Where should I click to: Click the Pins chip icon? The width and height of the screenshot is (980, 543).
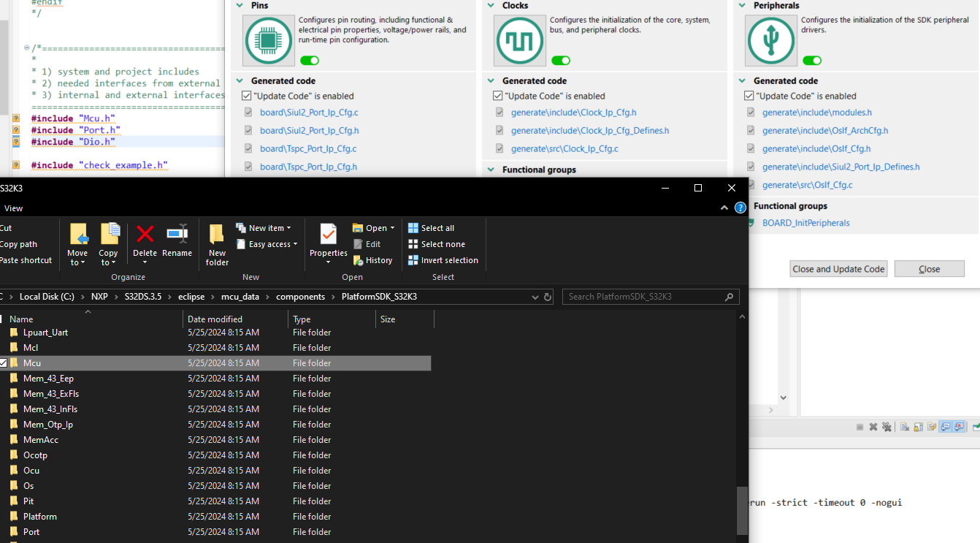point(268,40)
